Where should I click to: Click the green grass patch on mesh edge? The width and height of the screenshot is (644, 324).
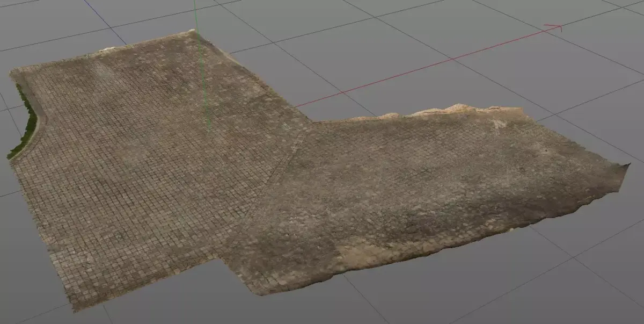(24, 123)
